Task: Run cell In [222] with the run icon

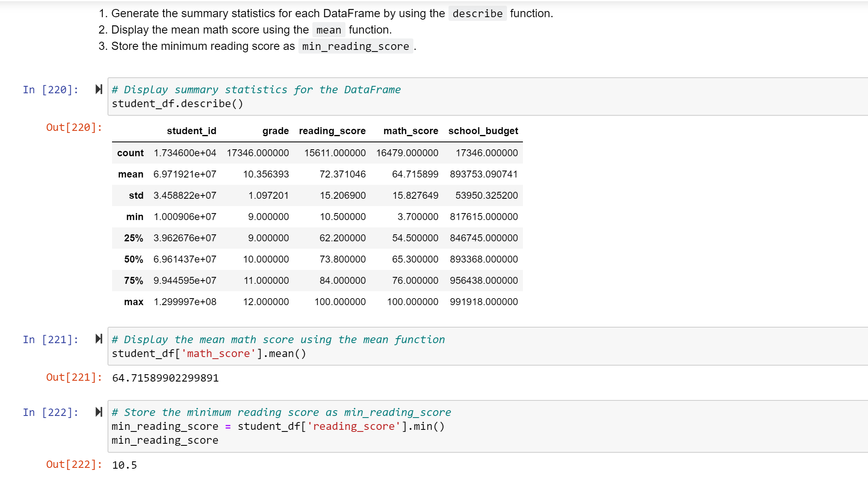Action: pos(99,412)
